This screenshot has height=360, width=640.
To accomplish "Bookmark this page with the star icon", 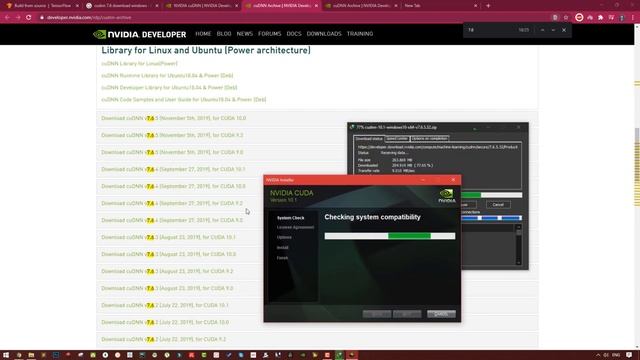I will pos(566,18).
